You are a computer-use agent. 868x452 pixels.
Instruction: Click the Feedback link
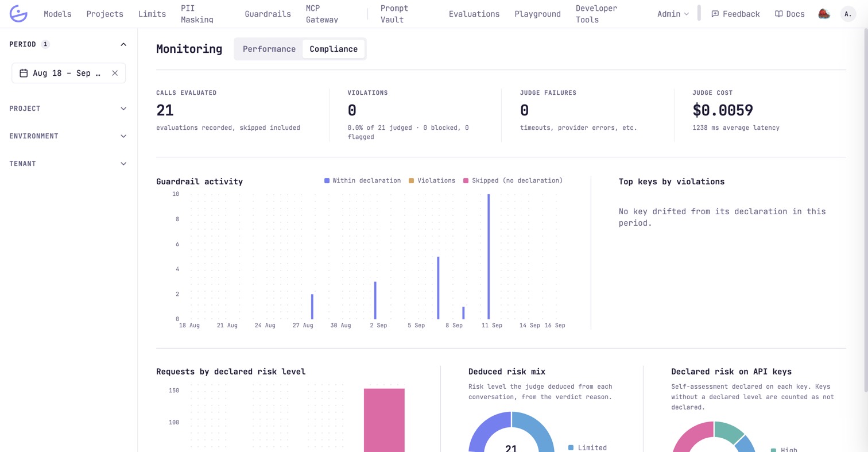click(735, 14)
